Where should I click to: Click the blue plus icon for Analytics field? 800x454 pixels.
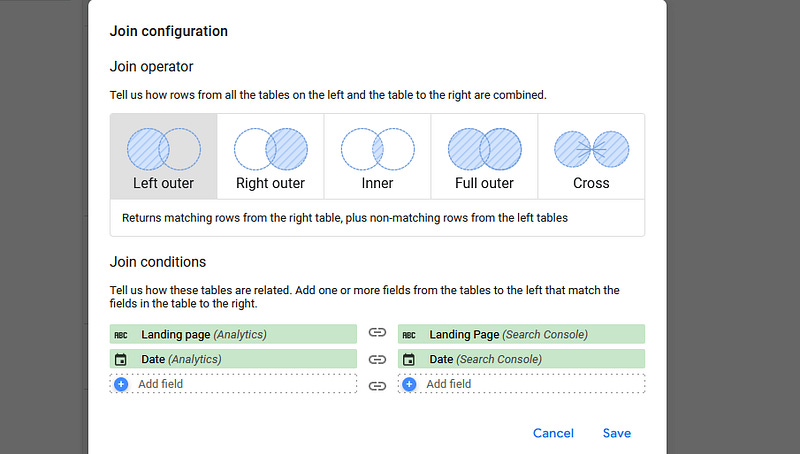tap(121, 384)
